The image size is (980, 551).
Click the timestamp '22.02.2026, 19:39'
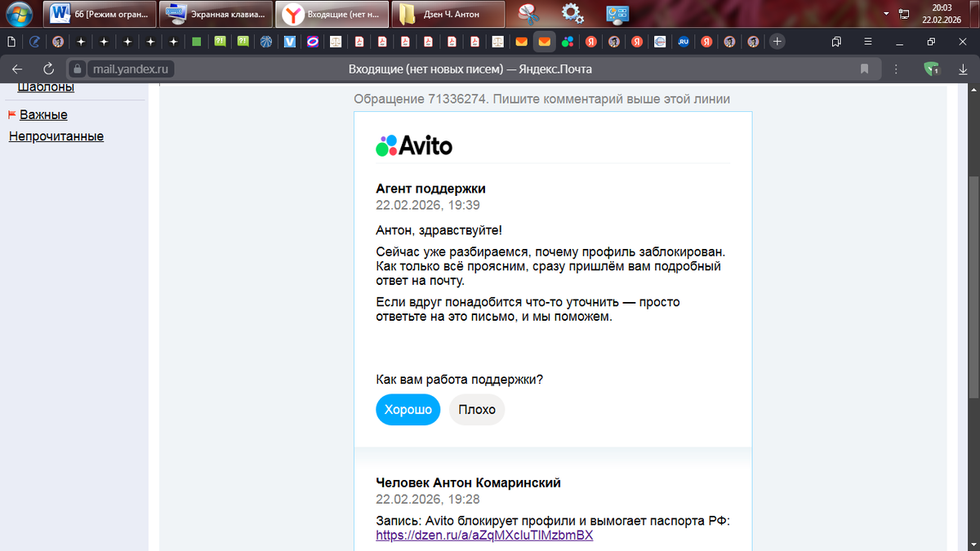(x=428, y=205)
